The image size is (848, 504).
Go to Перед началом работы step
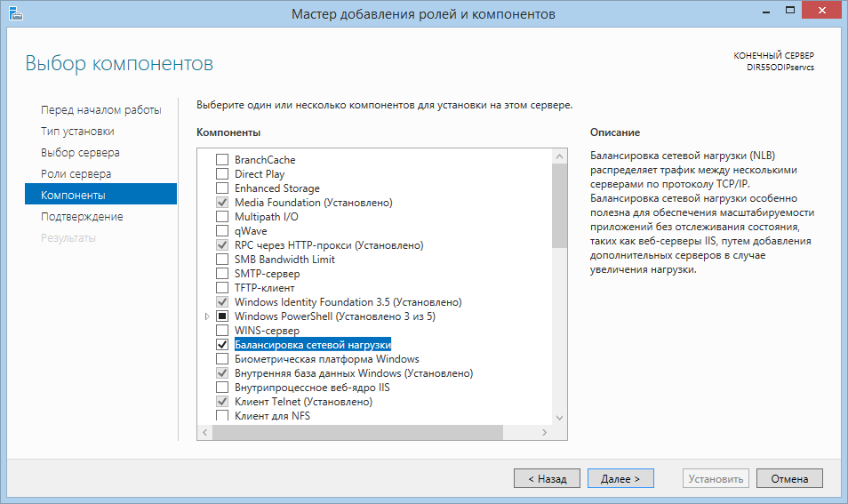pos(100,109)
